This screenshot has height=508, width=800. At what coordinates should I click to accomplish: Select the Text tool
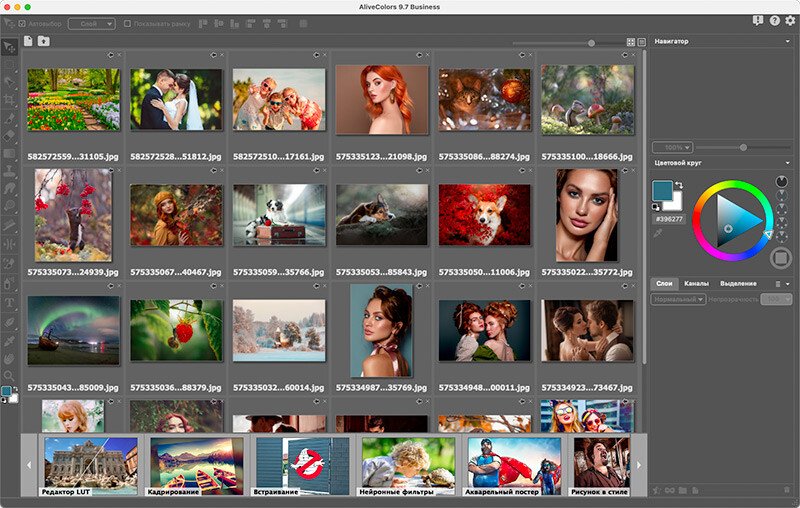9,301
